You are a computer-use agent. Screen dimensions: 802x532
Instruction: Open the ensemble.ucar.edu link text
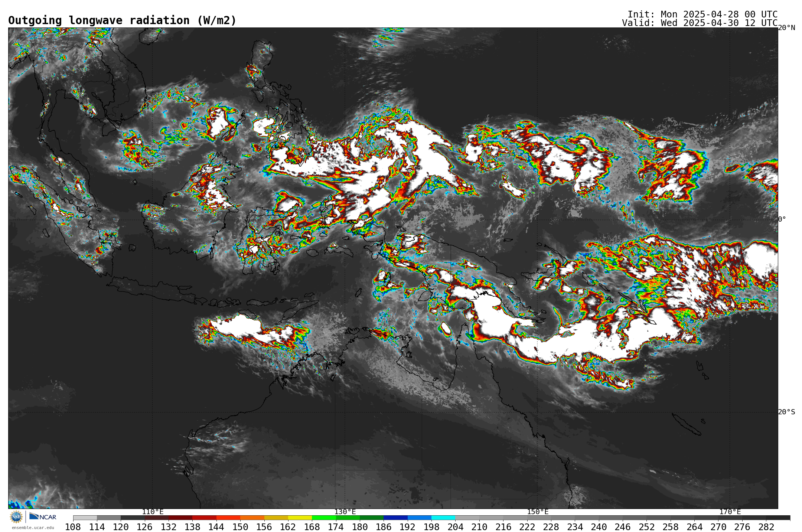pyautogui.click(x=33, y=528)
